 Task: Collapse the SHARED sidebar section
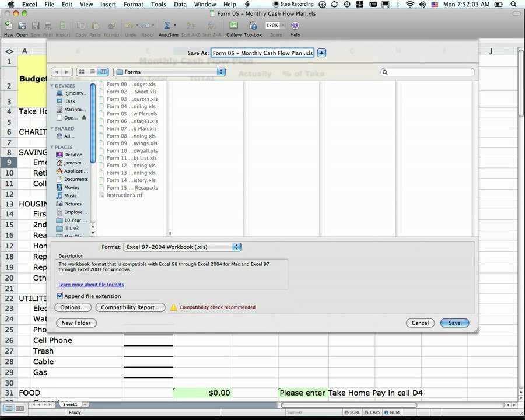52,128
